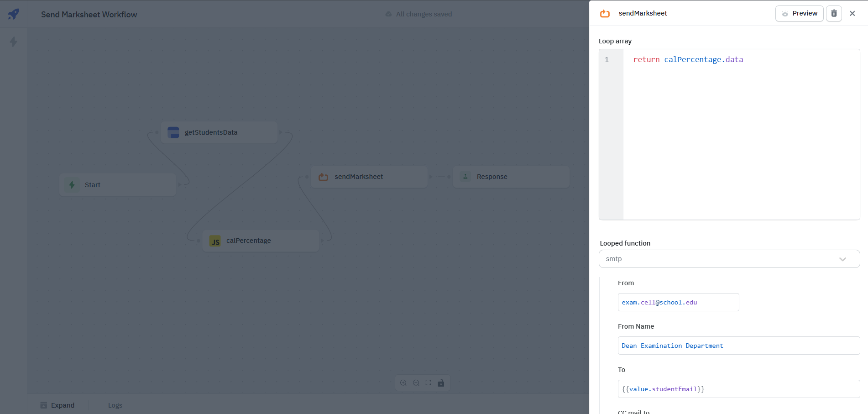Click the rocket logo icon
Image resolution: width=868 pixels, height=414 pixels.
(x=14, y=14)
